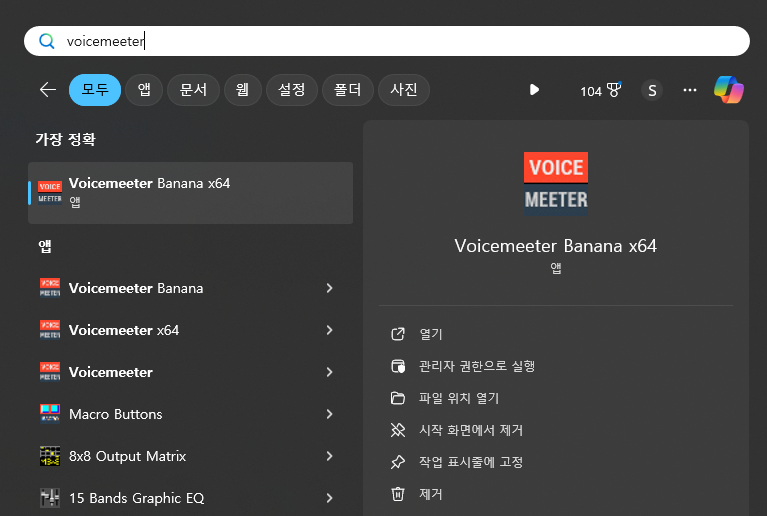Screen dimensions: 767x516
Task: Expand chevron for 8x8 Output Matrix
Action: click(330, 456)
